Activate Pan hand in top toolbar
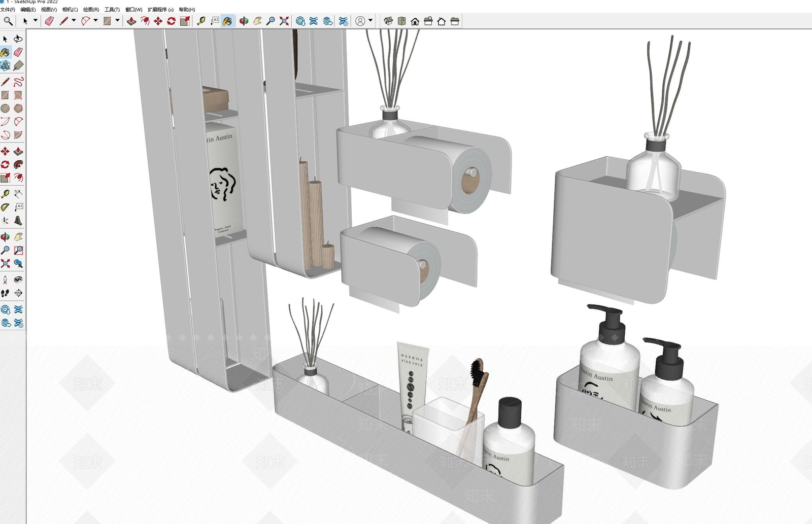This screenshot has width=812, height=524. click(x=257, y=21)
